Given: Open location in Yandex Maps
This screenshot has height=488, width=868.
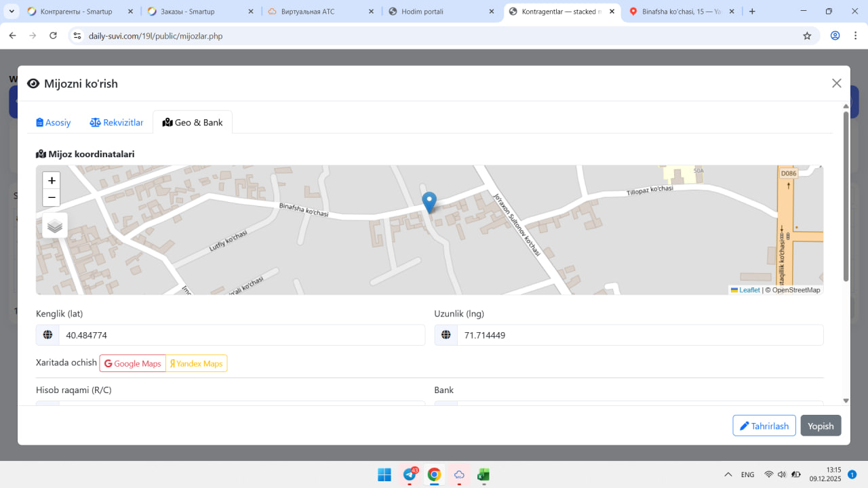Looking at the screenshot, I should (x=197, y=364).
